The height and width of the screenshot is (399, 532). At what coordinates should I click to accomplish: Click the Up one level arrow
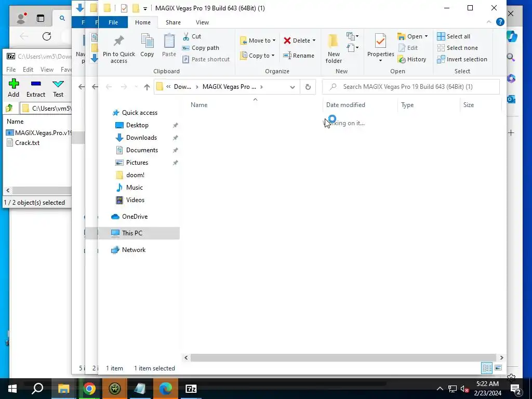pyautogui.click(x=147, y=87)
